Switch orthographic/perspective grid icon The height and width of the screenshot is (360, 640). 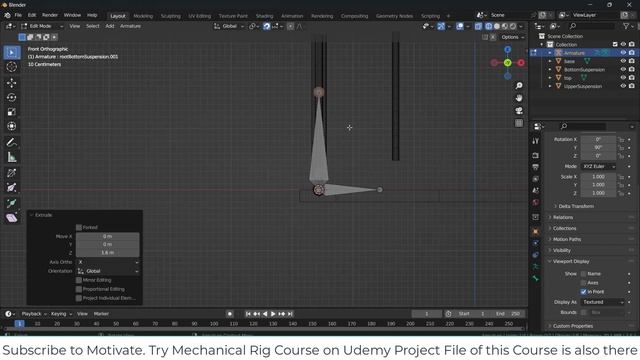519,123
